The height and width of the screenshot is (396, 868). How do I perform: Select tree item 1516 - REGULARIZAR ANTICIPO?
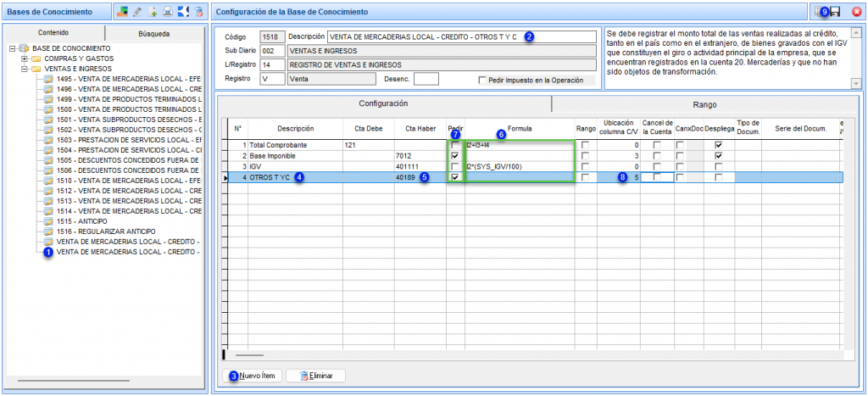(x=106, y=231)
